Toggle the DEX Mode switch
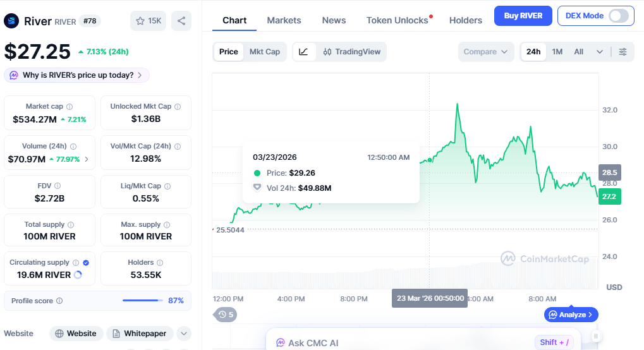This screenshot has width=644, height=350. coord(619,16)
